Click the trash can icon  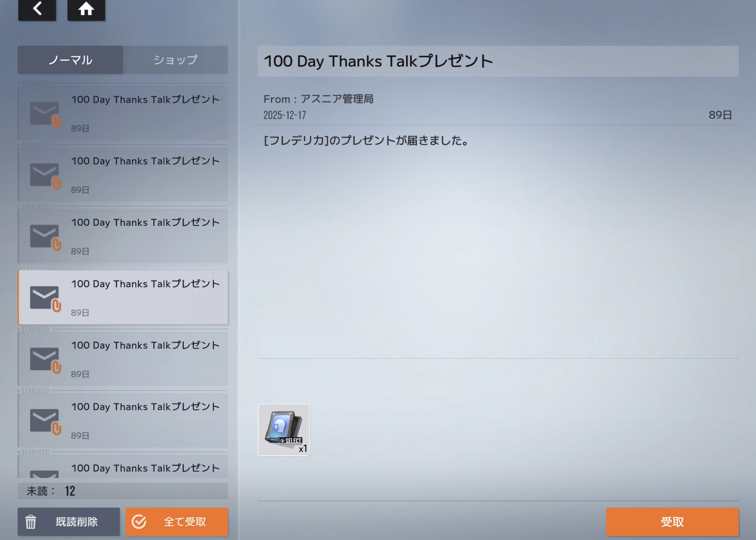(31, 521)
